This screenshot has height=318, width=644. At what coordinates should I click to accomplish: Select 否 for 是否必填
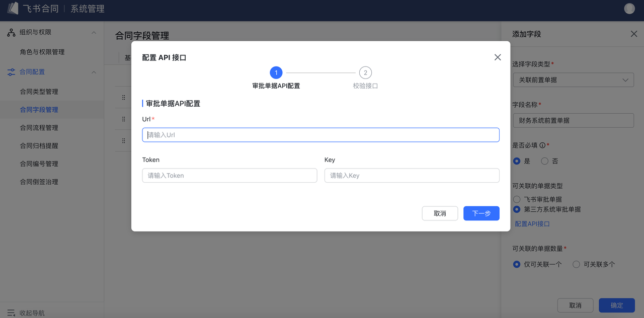click(x=545, y=161)
